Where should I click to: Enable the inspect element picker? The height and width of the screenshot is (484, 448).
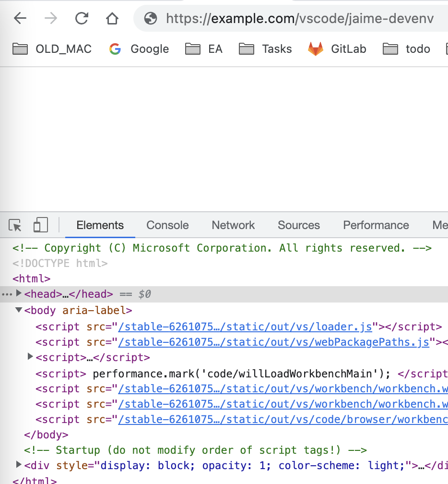15,225
